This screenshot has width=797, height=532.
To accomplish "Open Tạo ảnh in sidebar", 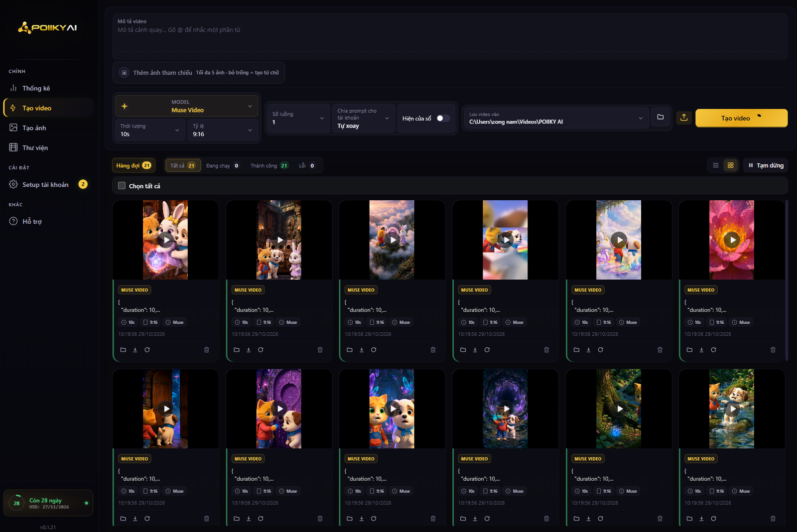I will pyautogui.click(x=48, y=128).
